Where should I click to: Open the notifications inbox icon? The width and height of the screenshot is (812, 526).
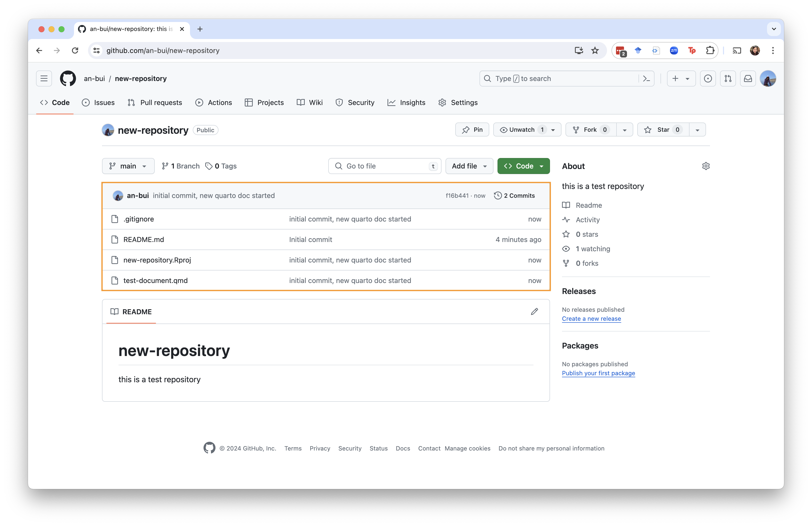pyautogui.click(x=748, y=78)
